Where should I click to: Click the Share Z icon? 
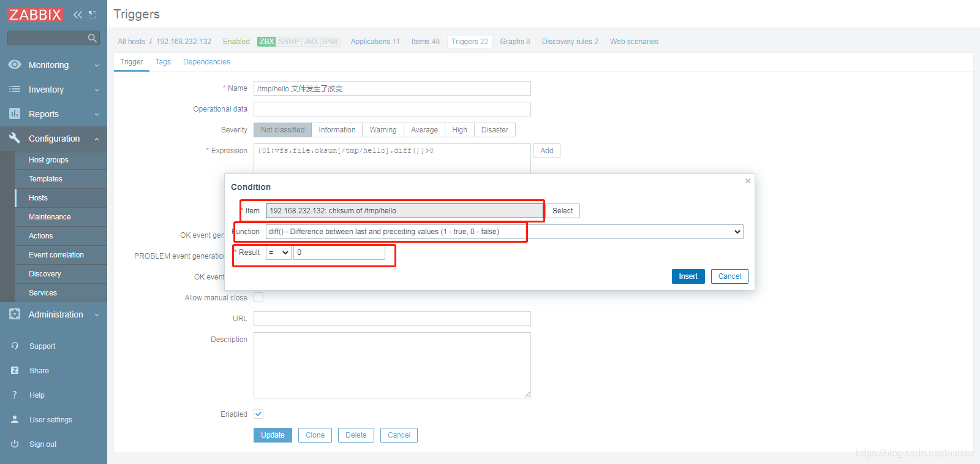tap(15, 370)
